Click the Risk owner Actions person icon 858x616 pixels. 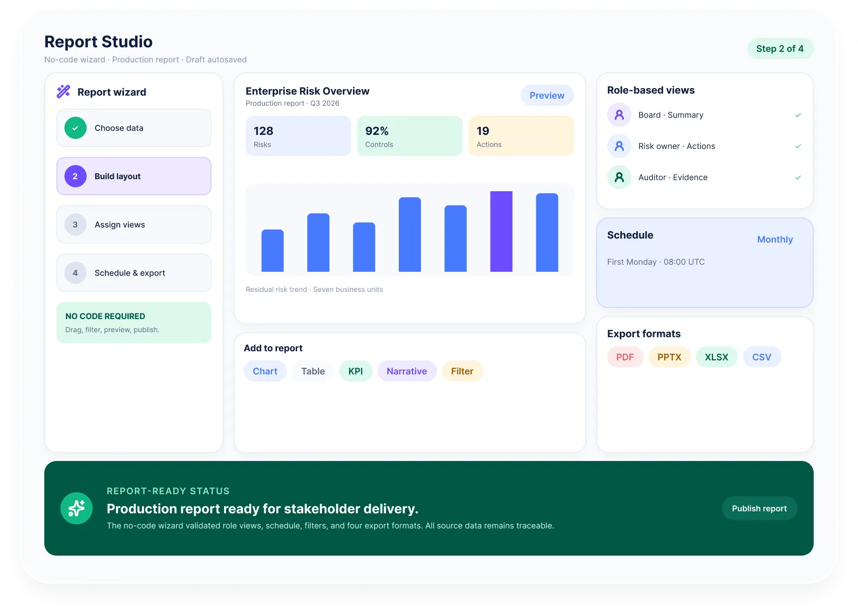(x=619, y=146)
